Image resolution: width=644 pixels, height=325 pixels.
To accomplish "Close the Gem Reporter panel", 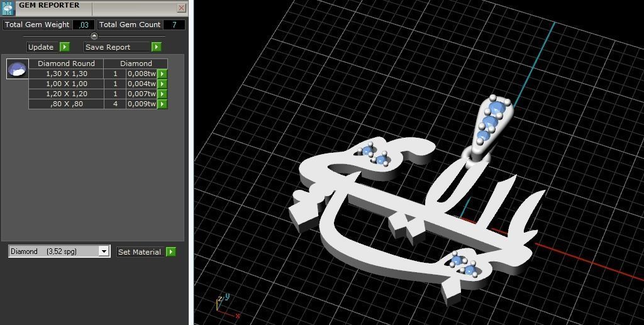I will [182, 8].
